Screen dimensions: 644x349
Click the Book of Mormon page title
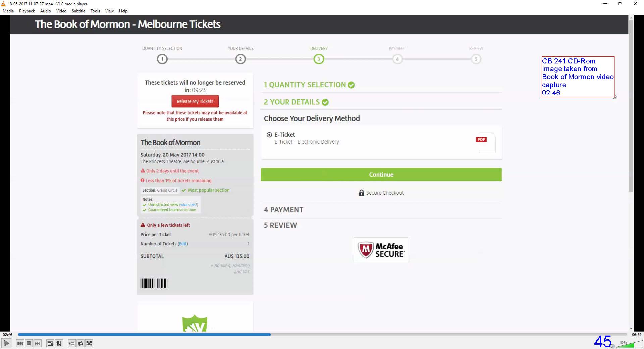127,24
